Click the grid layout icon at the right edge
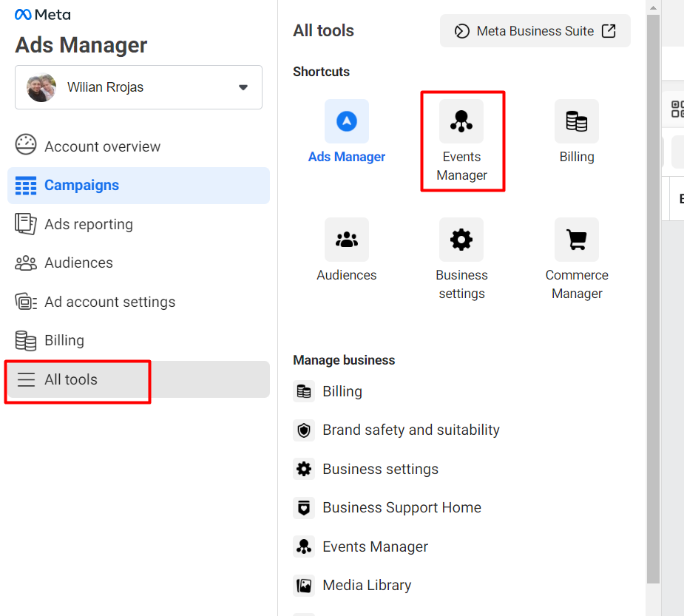The width and height of the screenshot is (684, 616). pyautogui.click(x=677, y=109)
